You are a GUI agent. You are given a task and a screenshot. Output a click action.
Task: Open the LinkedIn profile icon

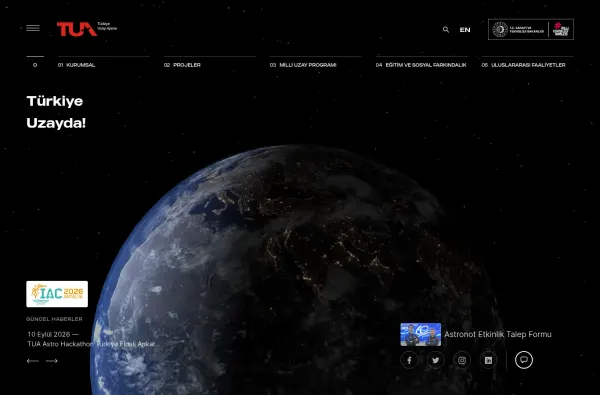tap(488, 360)
